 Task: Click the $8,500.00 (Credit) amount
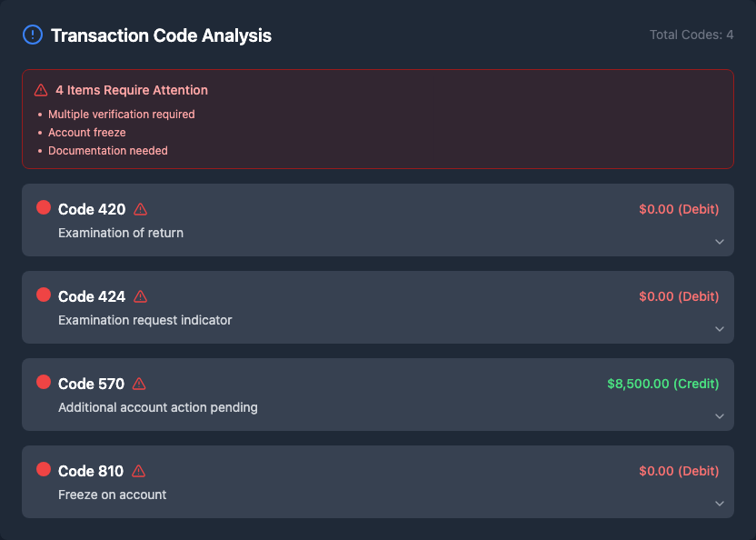pyautogui.click(x=662, y=384)
